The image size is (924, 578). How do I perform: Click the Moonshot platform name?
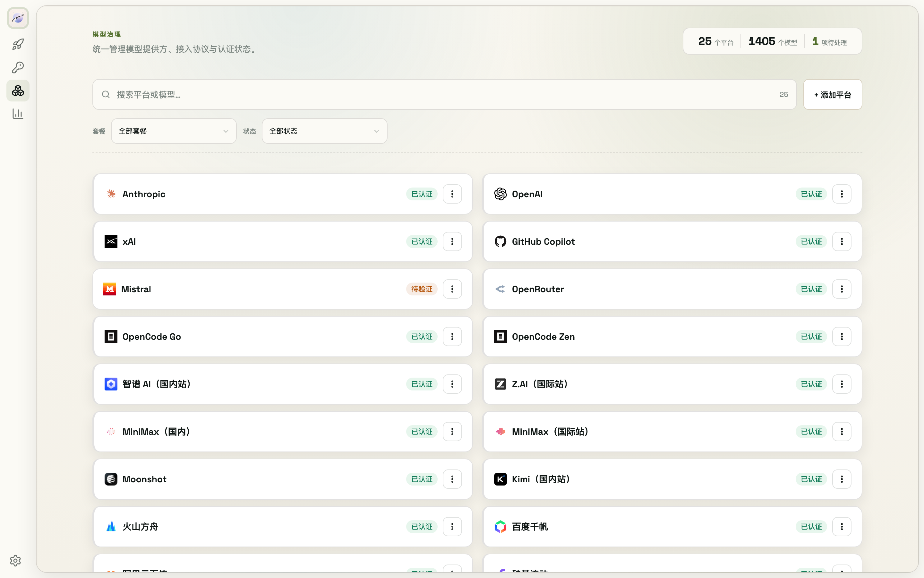(144, 479)
